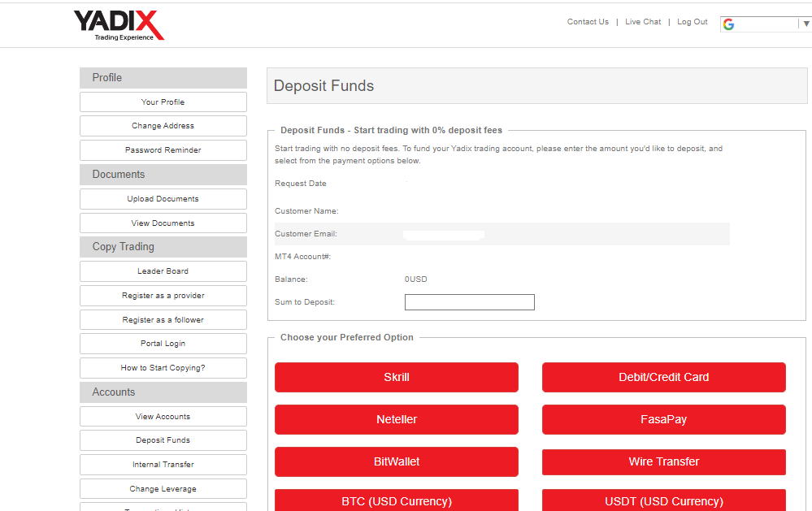
Task: Open Portal Login
Action: pos(163,344)
